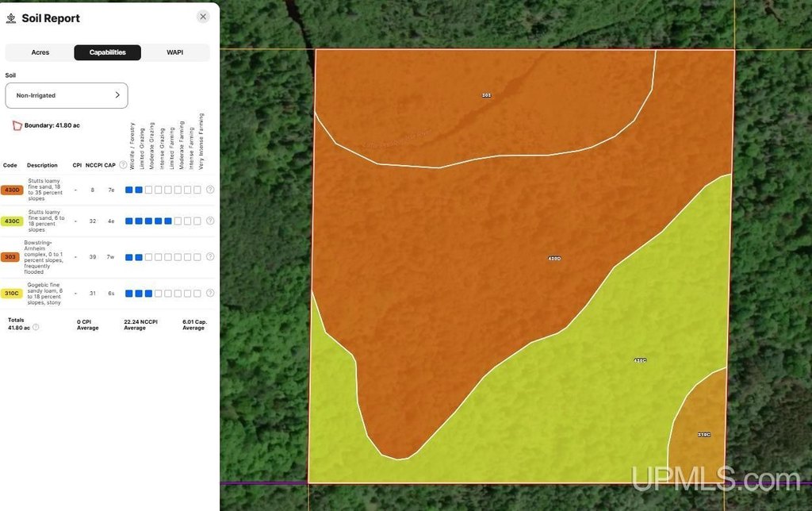Click help icon on 430D row
Screen dimensions: 812x511
tap(210, 190)
